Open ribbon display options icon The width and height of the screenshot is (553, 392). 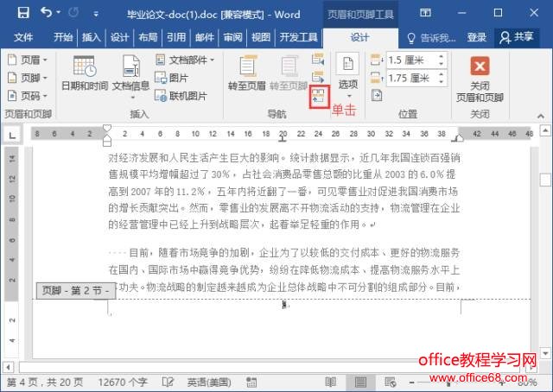point(426,13)
